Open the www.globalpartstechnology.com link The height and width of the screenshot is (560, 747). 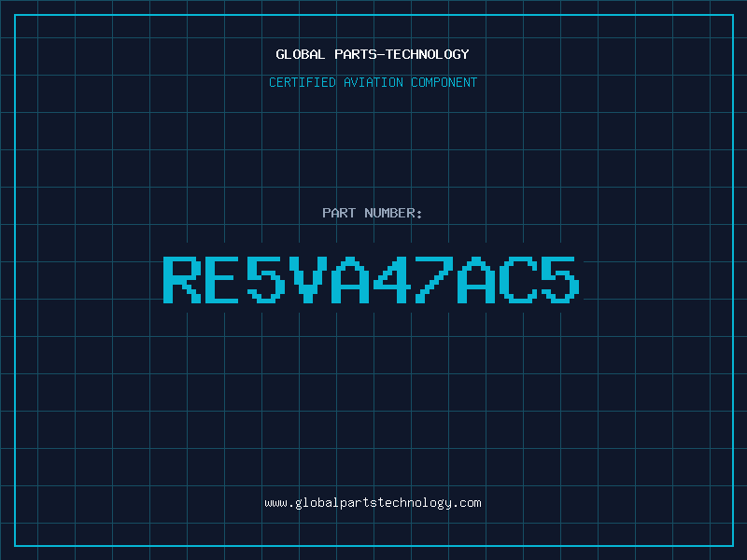pos(373,503)
